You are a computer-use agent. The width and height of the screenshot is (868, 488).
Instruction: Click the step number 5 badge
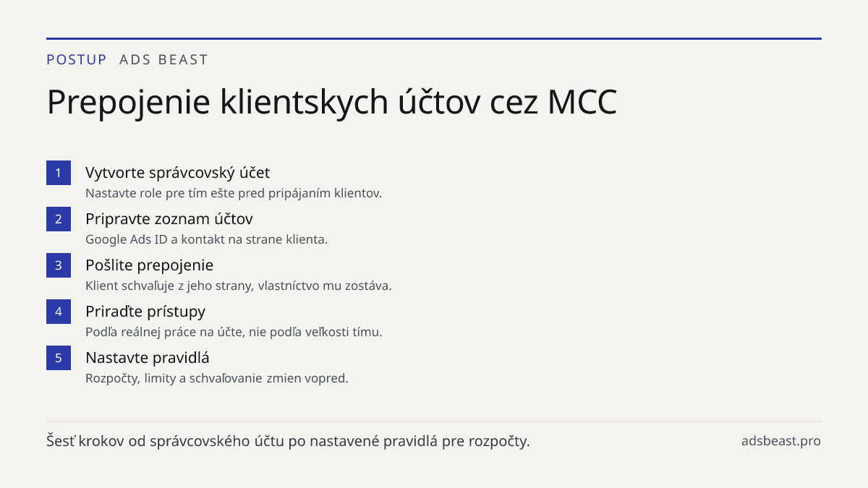59,358
